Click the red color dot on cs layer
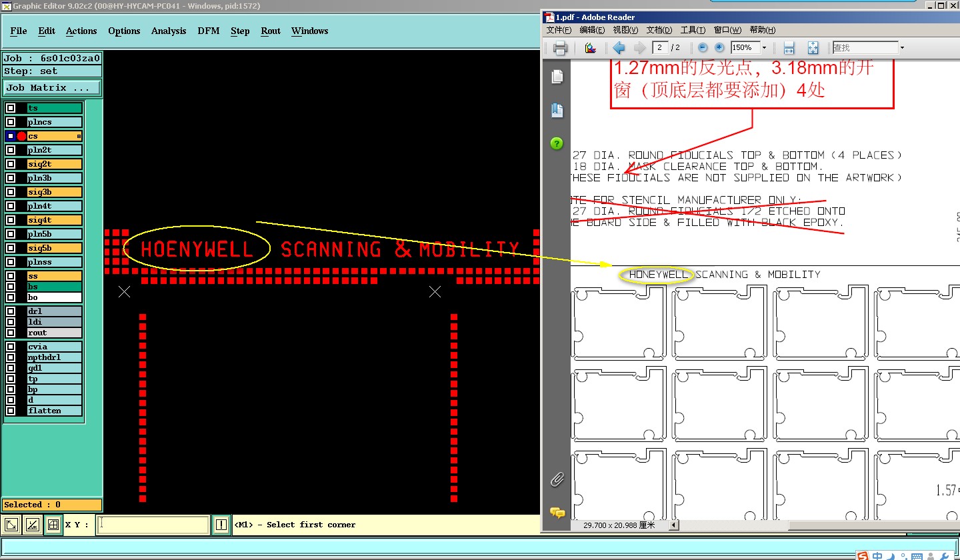The image size is (960, 560). (x=21, y=136)
